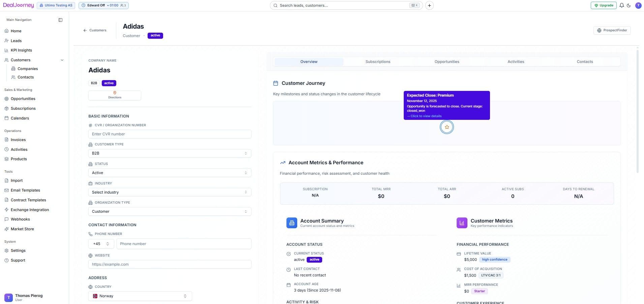The image size is (644, 304).
Task: Open user avatar menu in top bar
Action: coord(638,5)
